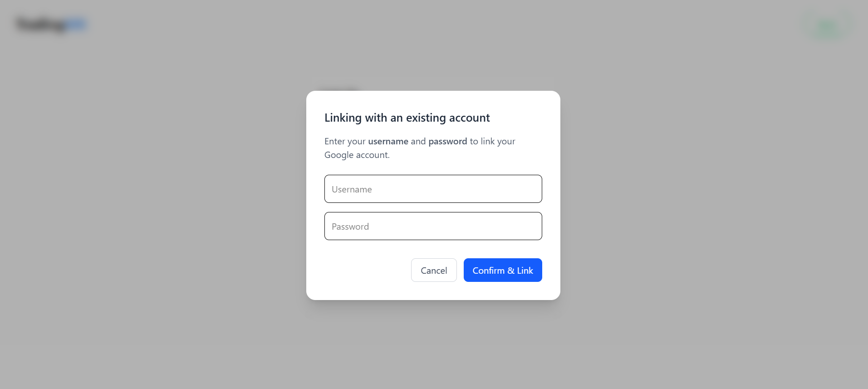Image resolution: width=868 pixels, height=389 pixels.
Task: Click the blue Confirm & Link button
Action: (x=502, y=270)
